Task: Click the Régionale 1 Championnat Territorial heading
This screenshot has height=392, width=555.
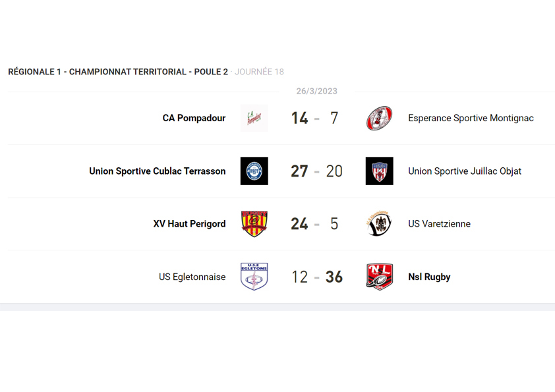Action: pyautogui.click(x=118, y=72)
